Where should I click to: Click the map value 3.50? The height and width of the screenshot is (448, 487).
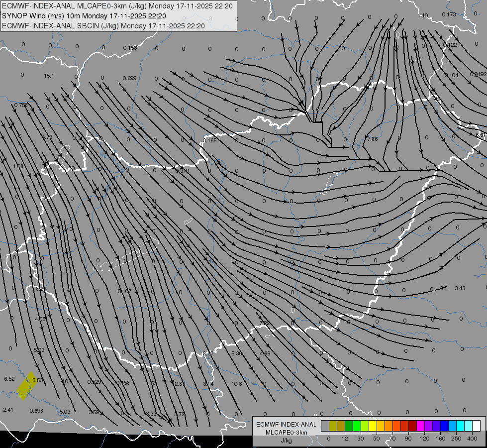(x=38, y=380)
